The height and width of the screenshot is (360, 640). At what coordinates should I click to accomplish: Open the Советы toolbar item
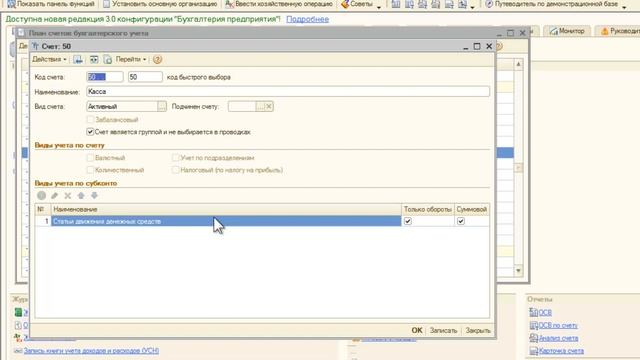click(x=357, y=4)
